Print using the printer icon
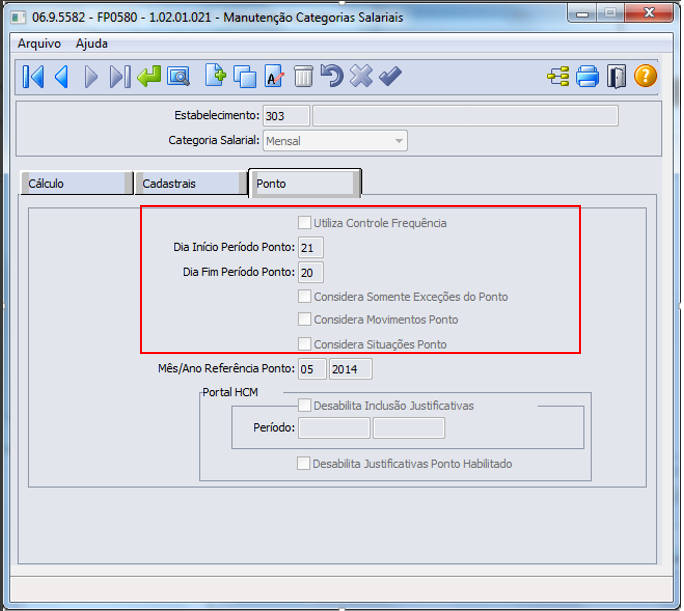The image size is (684, 611). point(587,76)
